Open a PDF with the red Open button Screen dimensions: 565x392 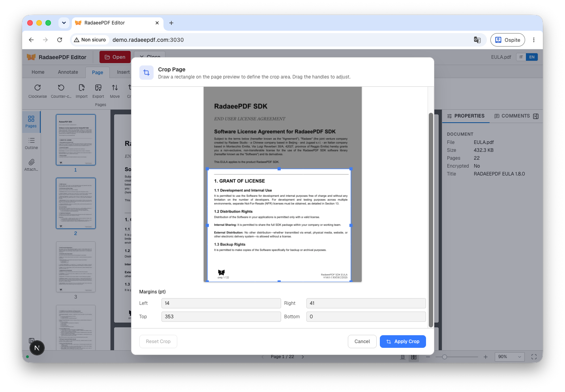click(x=115, y=57)
